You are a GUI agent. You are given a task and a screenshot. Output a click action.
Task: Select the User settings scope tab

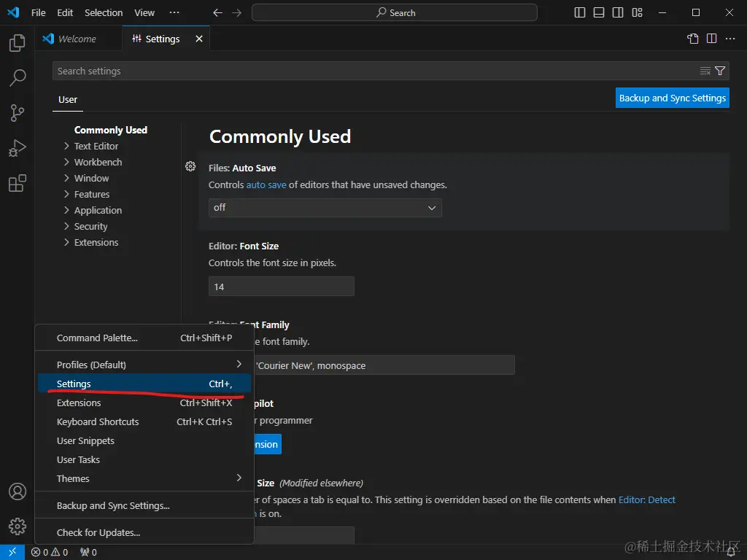68,99
